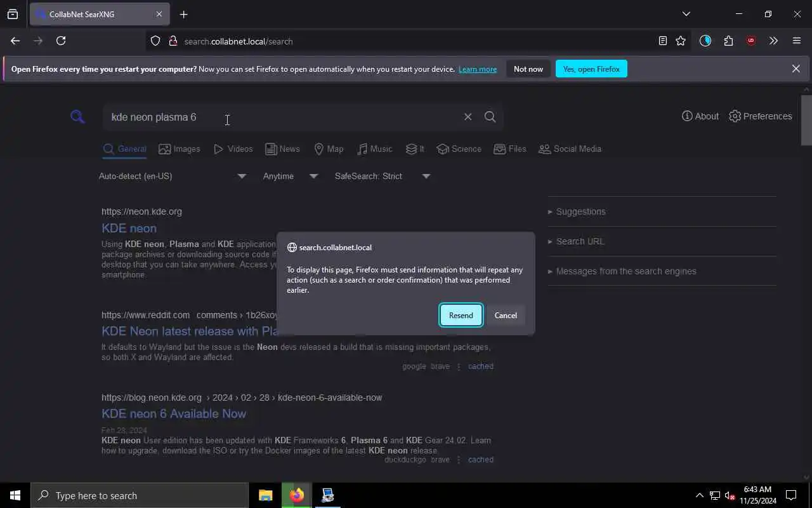Open the Auto-detect (en-US) language dropdown

(173, 176)
